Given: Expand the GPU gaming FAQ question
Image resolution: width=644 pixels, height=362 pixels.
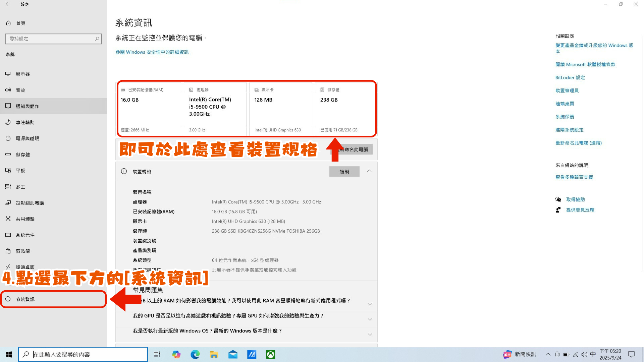Looking at the screenshot, I should [370, 319].
